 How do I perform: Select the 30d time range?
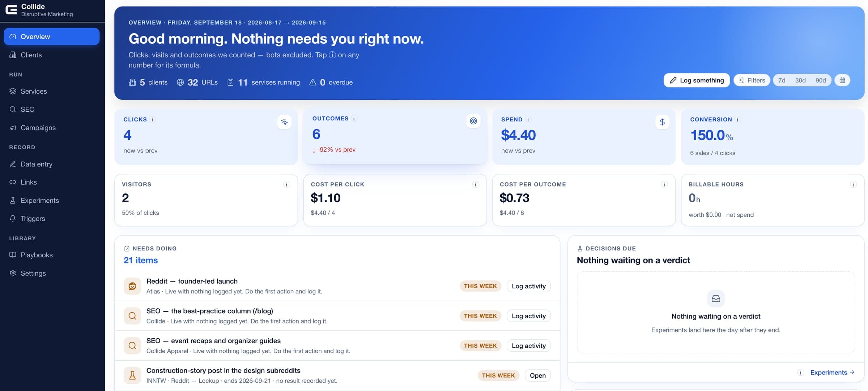(800, 80)
